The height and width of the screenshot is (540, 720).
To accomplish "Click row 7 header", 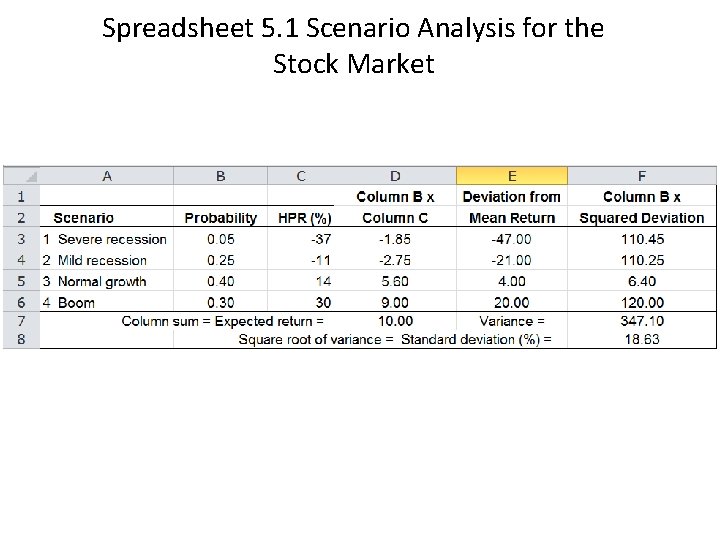I will pos(21,321).
